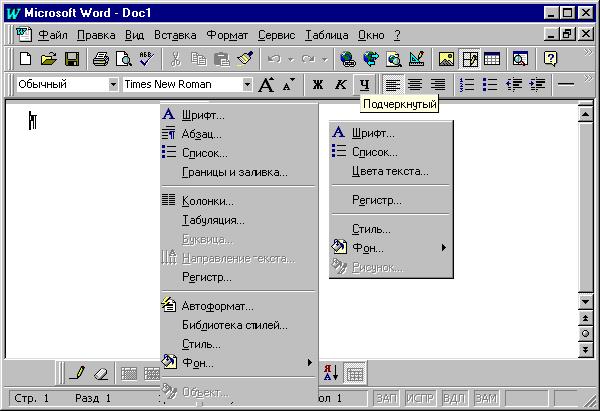Image resolution: width=600 pixels, height=411 pixels.
Task: Open the Drawing toolbar icon
Action: (416, 59)
